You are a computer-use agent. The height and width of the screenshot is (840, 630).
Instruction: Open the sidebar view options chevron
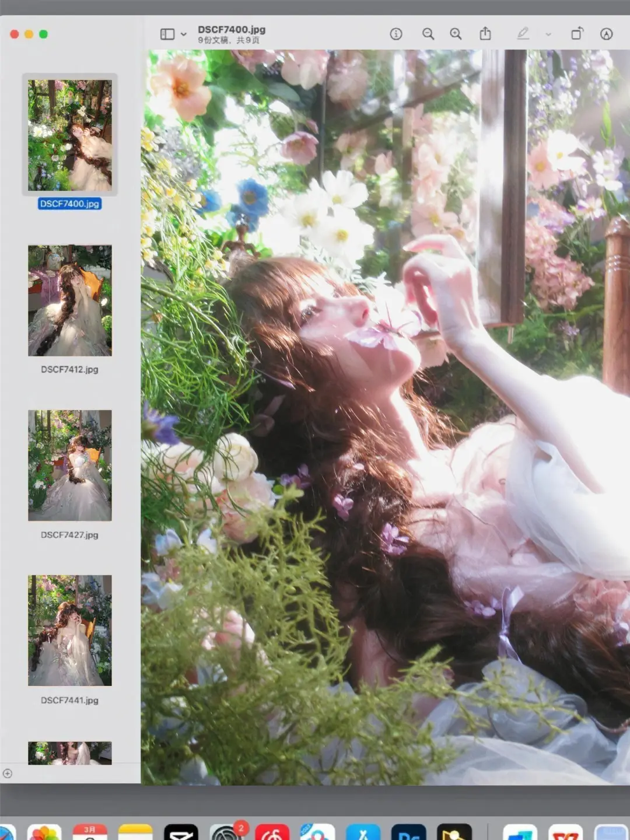point(184,34)
